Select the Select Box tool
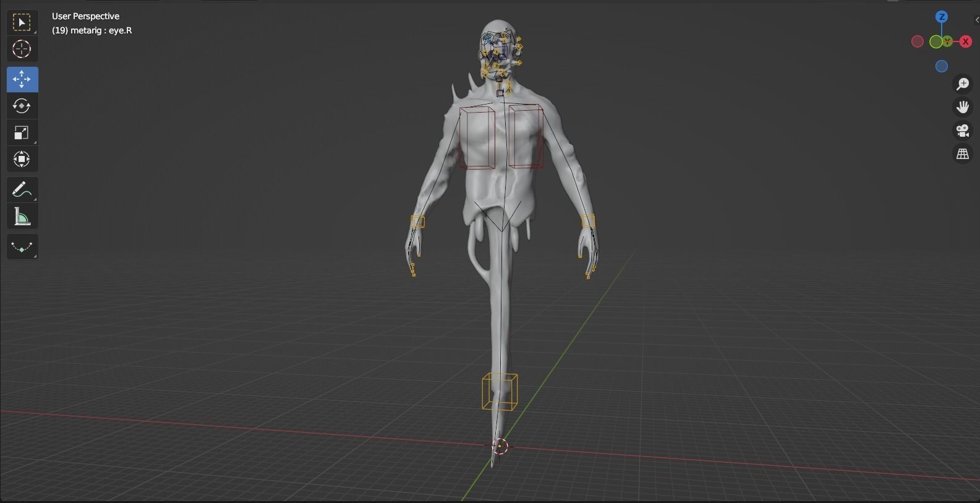Screen dimensions: 980x503 [22, 23]
